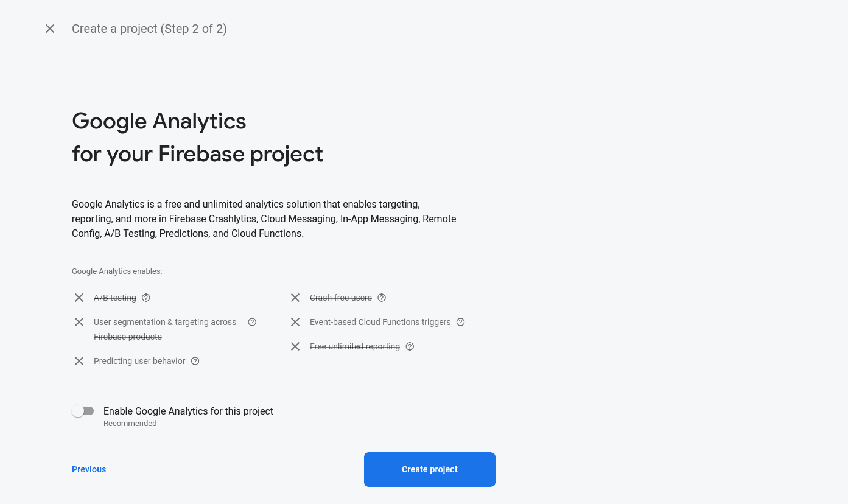Open help for Event-based Cloud Functions triggers
848x504 pixels.
pyautogui.click(x=461, y=322)
